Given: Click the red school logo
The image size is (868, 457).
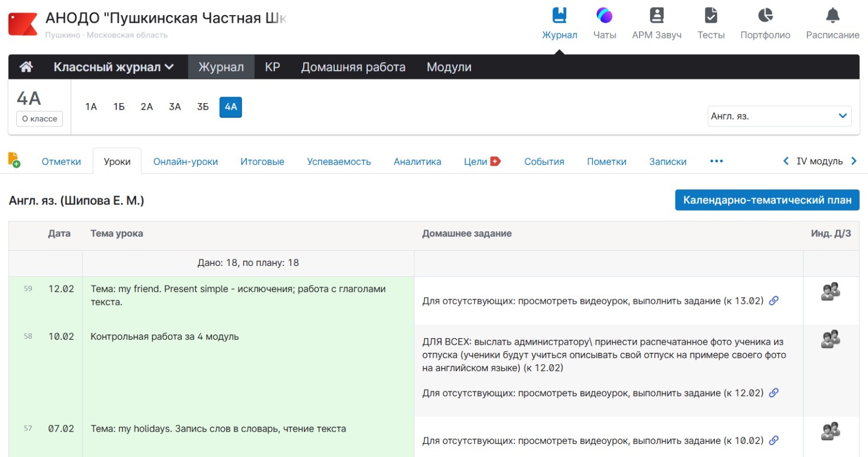Looking at the screenshot, I should (x=23, y=24).
